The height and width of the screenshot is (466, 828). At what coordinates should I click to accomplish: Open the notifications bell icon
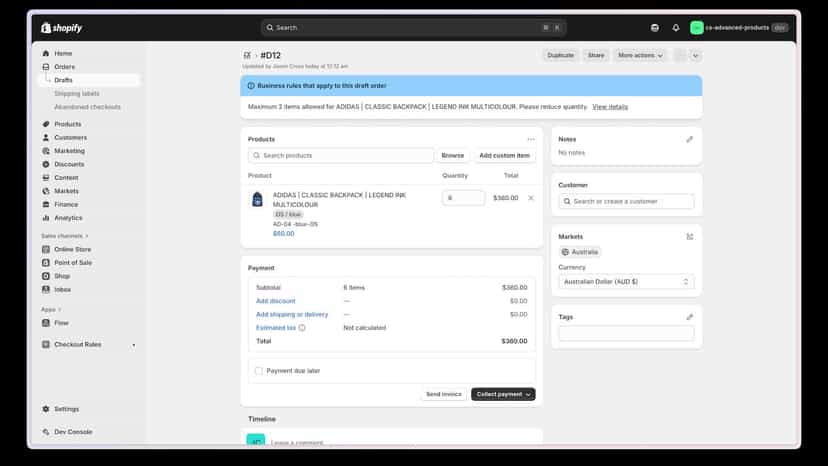click(x=676, y=28)
